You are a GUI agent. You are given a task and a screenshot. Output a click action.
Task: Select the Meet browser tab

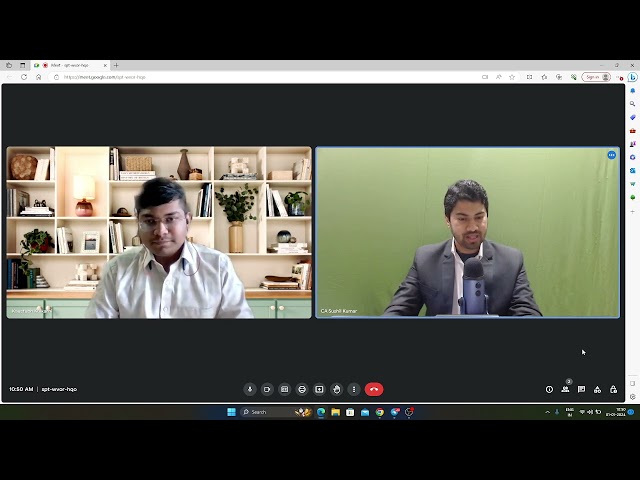pyautogui.click(x=70, y=65)
